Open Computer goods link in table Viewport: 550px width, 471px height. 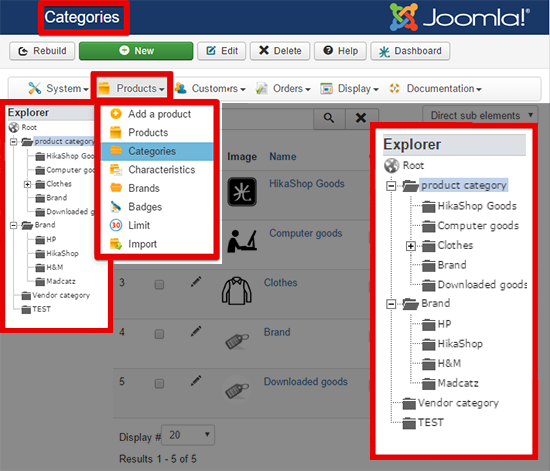coord(306,233)
